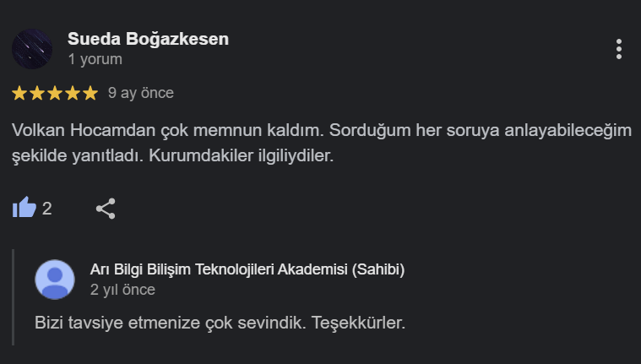Open Arı Bilgi Bilişim Teknolojileri Akademisi owner name
The height and width of the screenshot is (364, 641).
tap(247, 269)
